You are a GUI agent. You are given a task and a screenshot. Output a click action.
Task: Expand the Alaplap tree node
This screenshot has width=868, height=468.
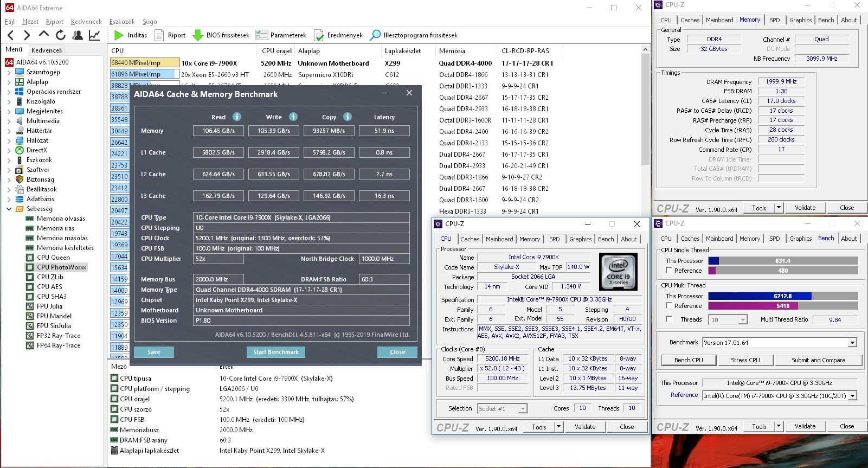coord(9,82)
